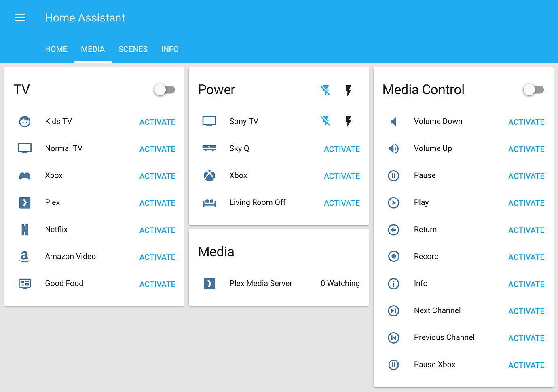Viewport: 558px width, 392px height.
Task: Click the crossed-out bolt icon in Power header
Action: (325, 91)
